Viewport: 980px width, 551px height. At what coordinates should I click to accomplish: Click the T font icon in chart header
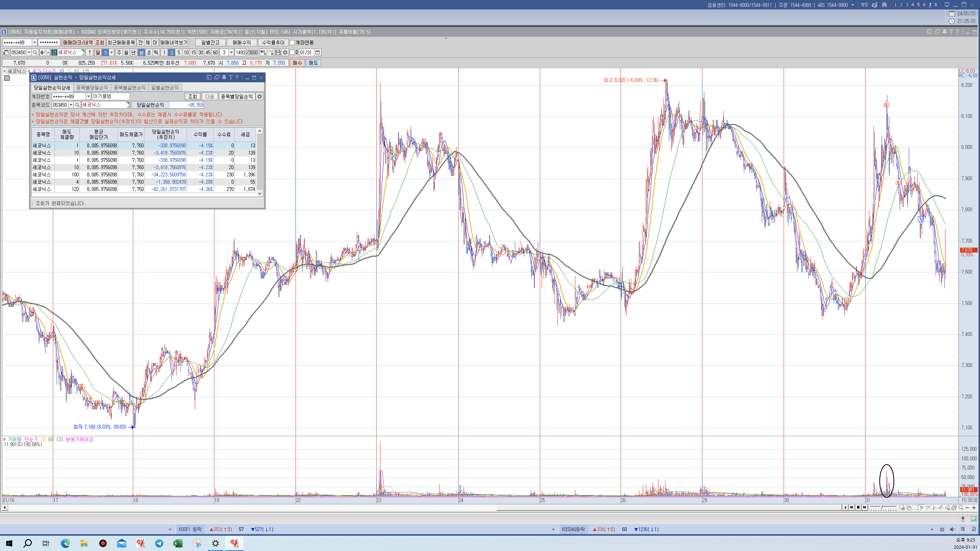tap(951, 32)
